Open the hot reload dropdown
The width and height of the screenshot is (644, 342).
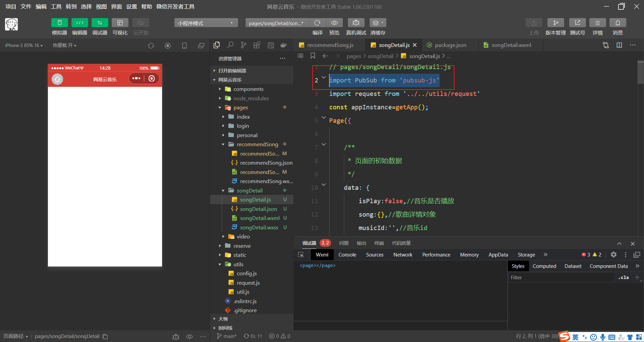[x=64, y=45]
